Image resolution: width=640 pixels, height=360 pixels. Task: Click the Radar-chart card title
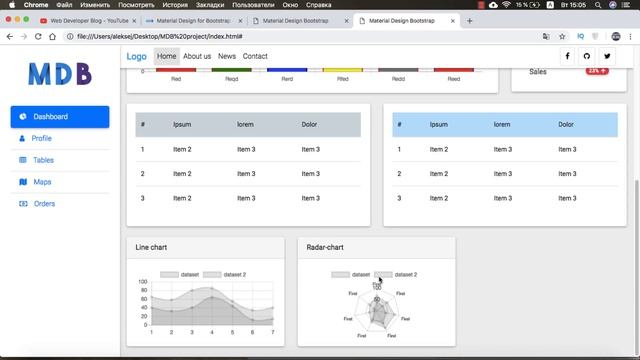[x=325, y=247]
